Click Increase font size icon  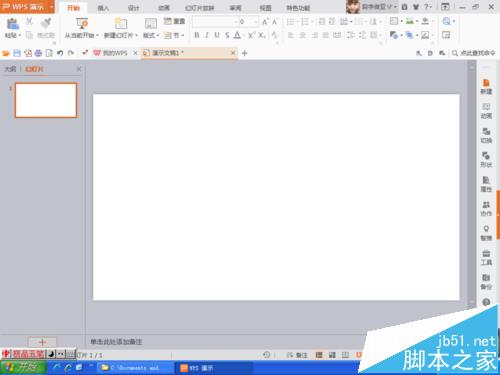(265, 22)
